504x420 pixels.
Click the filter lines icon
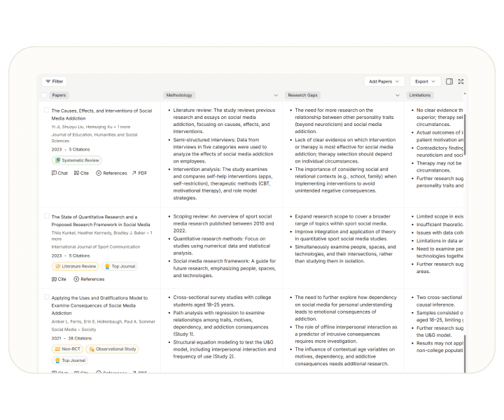pyautogui.click(x=48, y=82)
